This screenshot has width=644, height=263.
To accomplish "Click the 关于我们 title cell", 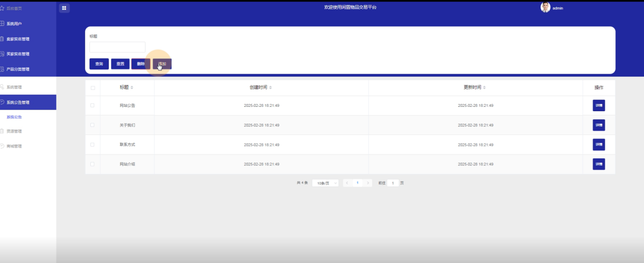I will pyautogui.click(x=127, y=125).
